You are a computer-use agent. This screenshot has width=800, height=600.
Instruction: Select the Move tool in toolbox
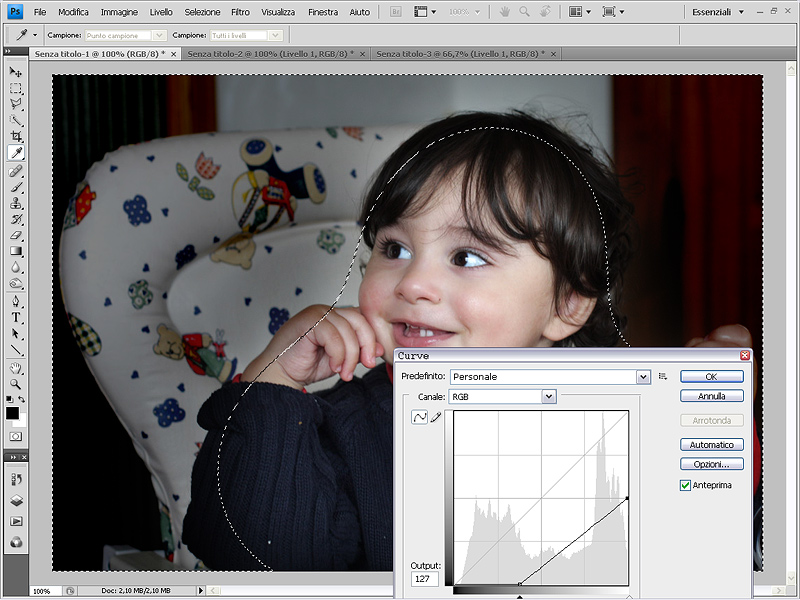tap(16, 72)
